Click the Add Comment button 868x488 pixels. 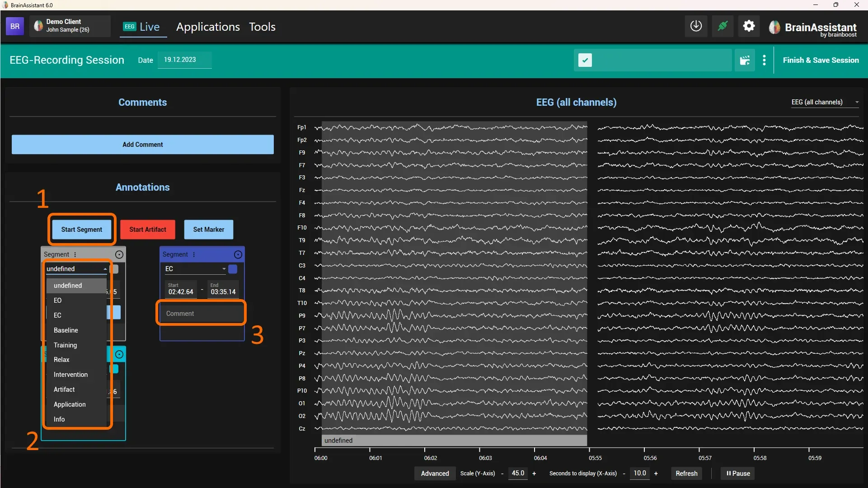point(142,145)
